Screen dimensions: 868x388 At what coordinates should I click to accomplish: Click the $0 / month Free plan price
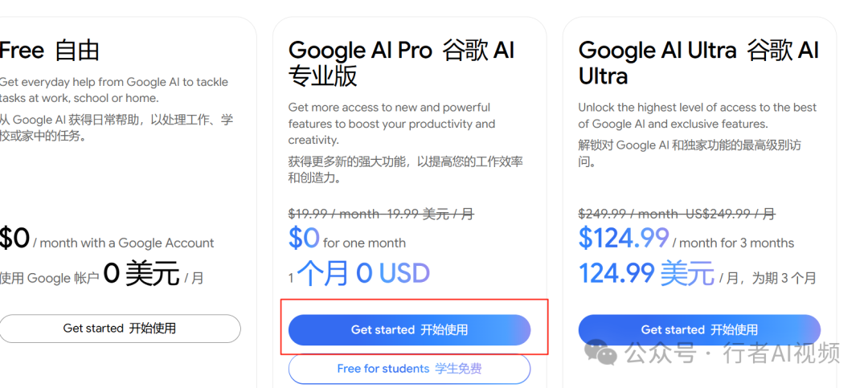tap(16, 239)
